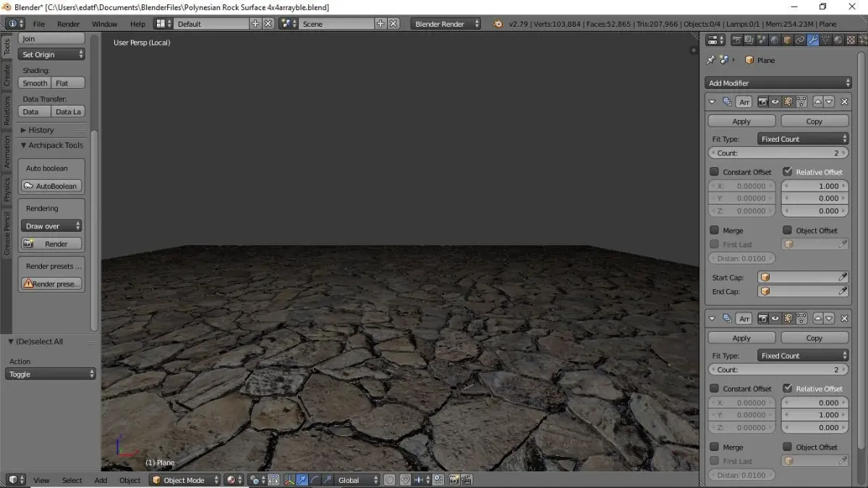
Task: Open the viewport shading sphere selector
Action: [x=234, y=479]
